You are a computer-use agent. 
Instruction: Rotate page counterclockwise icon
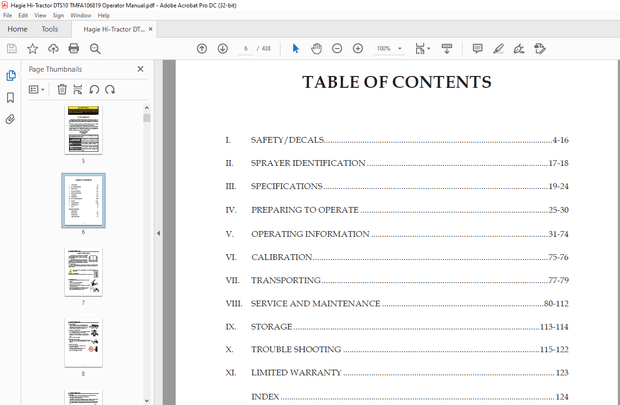[x=94, y=89]
